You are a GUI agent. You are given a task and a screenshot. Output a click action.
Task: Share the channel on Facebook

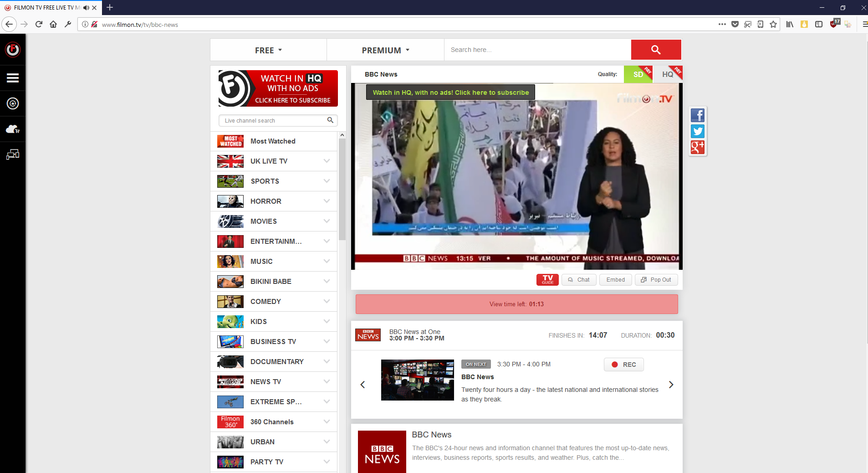[x=698, y=115]
